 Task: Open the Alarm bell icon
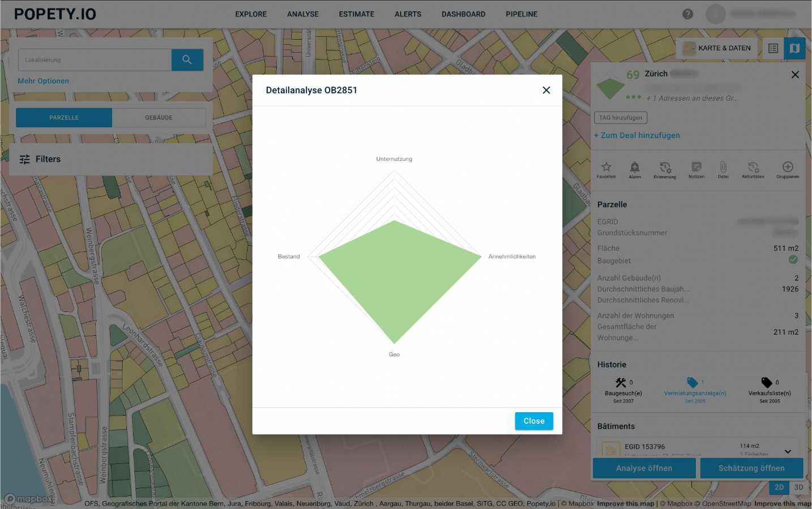635,167
